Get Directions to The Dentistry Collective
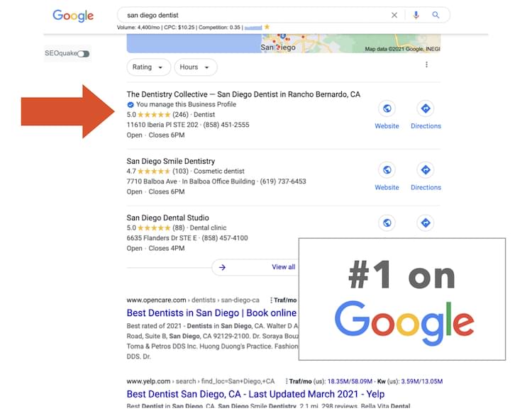Image resolution: width=532 pixels, height=411 pixels. [x=426, y=108]
